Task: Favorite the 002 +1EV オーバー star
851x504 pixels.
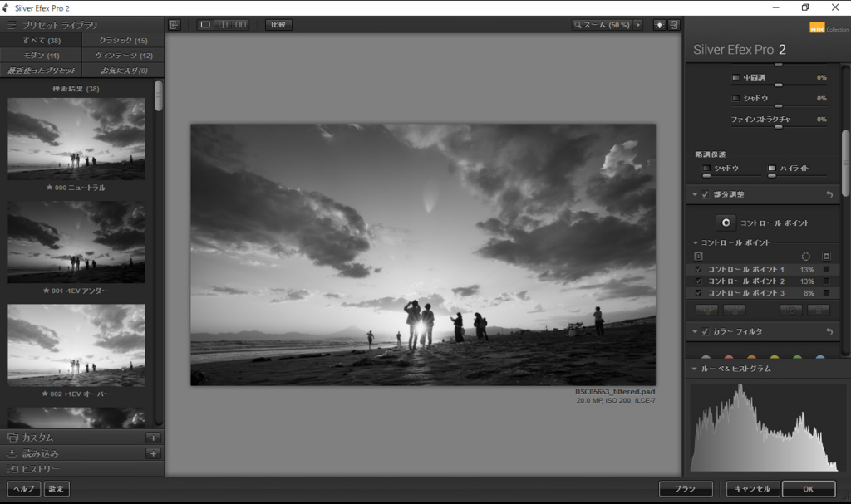Action: (x=45, y=394)
